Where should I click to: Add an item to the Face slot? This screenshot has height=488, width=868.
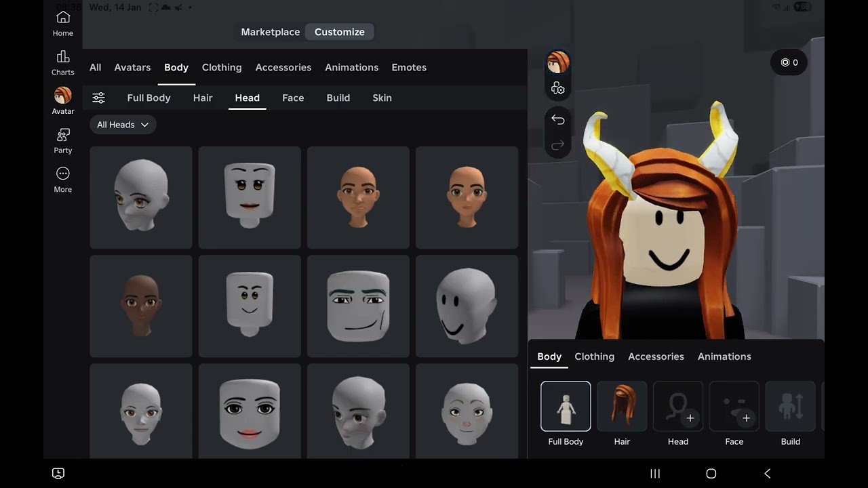(x=734, y=406)
